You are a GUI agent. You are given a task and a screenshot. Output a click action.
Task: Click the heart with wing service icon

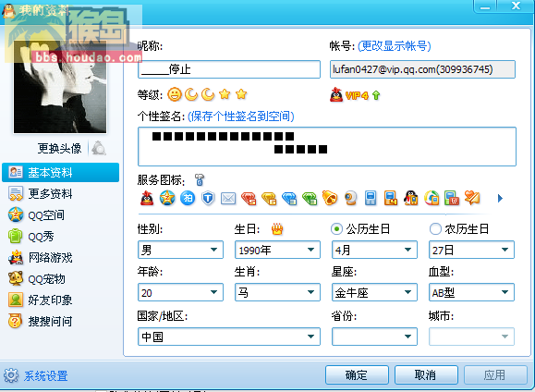pos(472,198)
